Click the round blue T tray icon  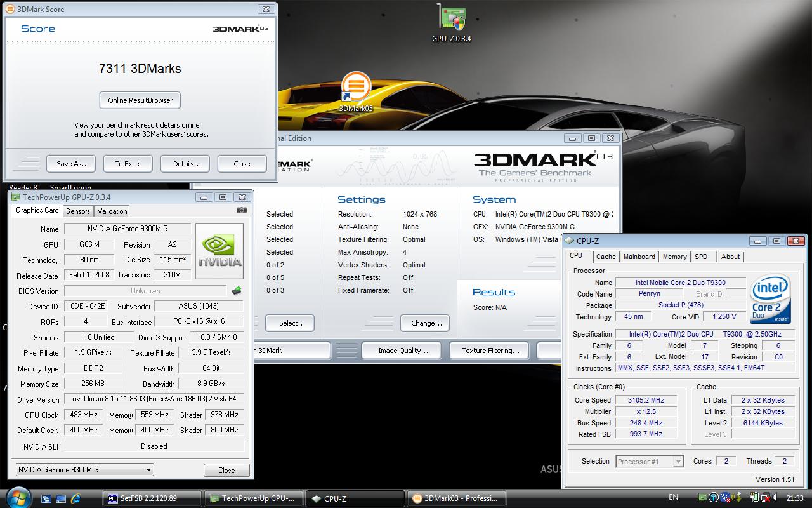714,497
